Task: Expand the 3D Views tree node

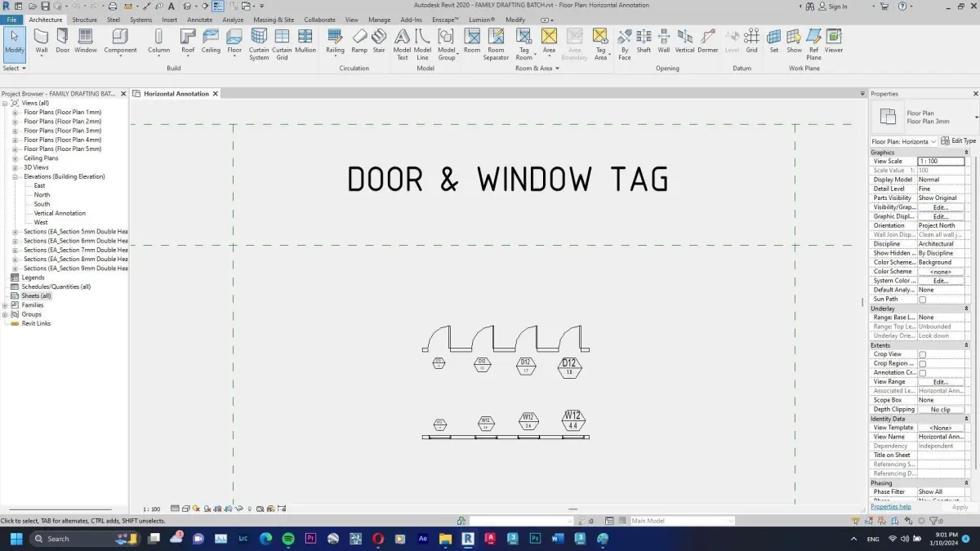Action: [15, 167]
